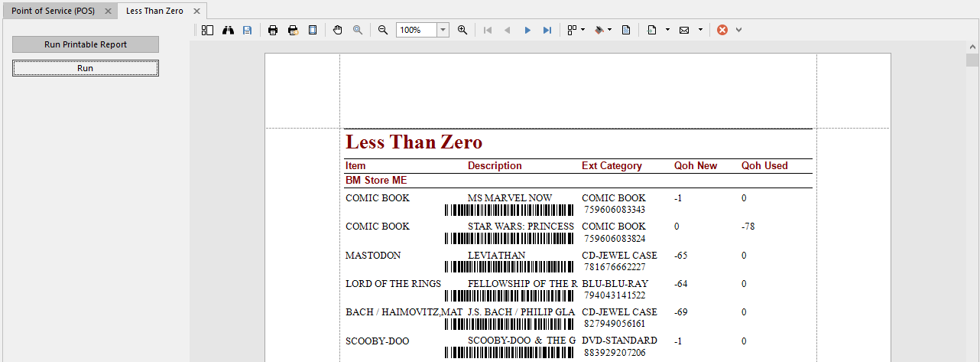Click the Run Printable Report button
Image resolution: width=980 pixels, height=362 pixels.
tap(86, 44)
